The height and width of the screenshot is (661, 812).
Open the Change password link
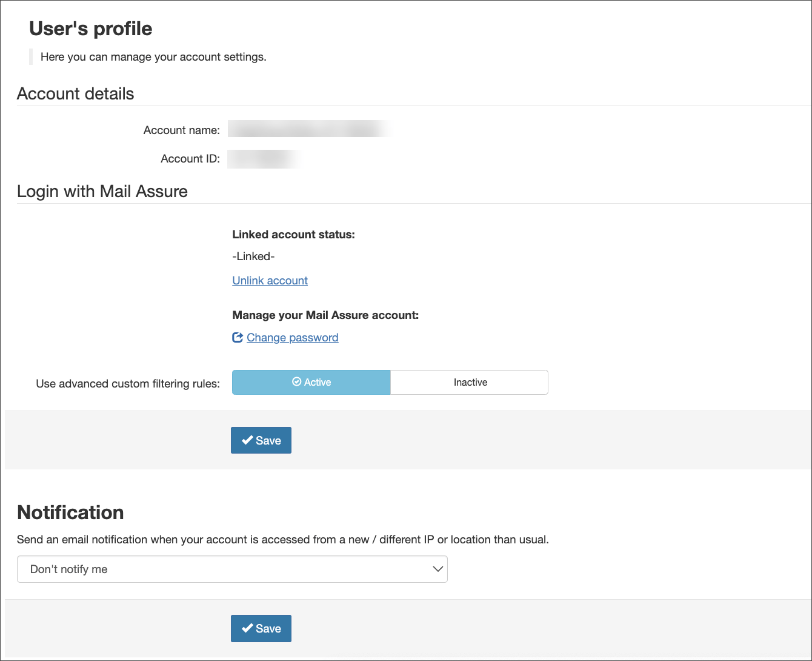(293, 337)
